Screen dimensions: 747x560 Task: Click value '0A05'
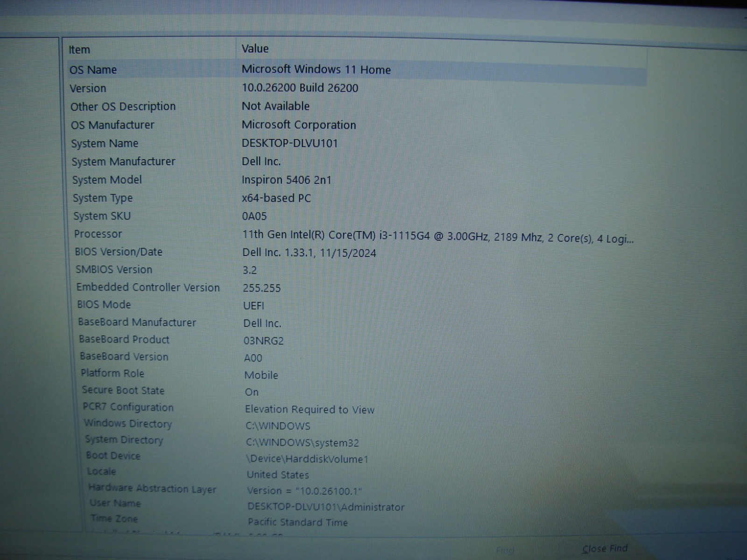pyautogui.click(x=254, y=216)
